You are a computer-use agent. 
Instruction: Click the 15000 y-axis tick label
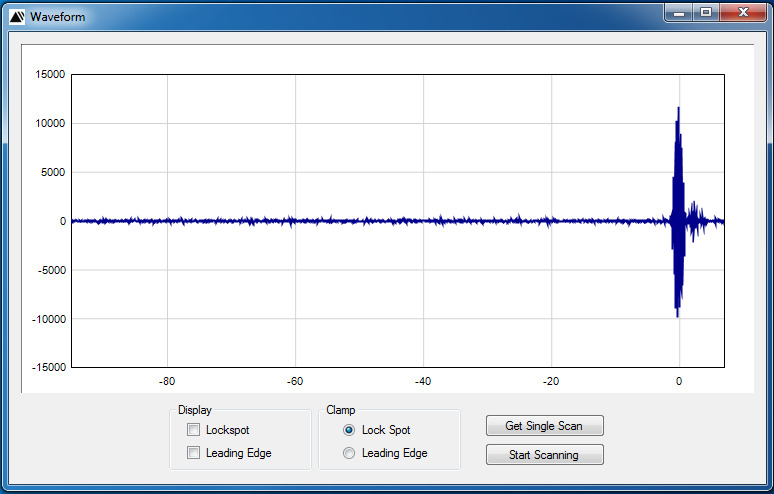tap(49, 74)
